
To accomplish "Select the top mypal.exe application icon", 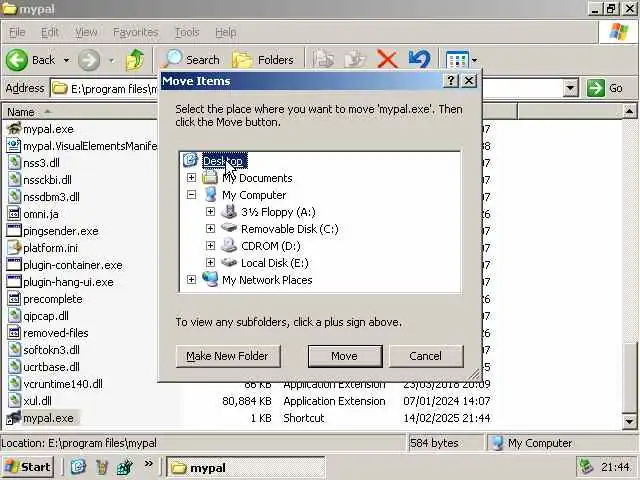I will (14, 129).
